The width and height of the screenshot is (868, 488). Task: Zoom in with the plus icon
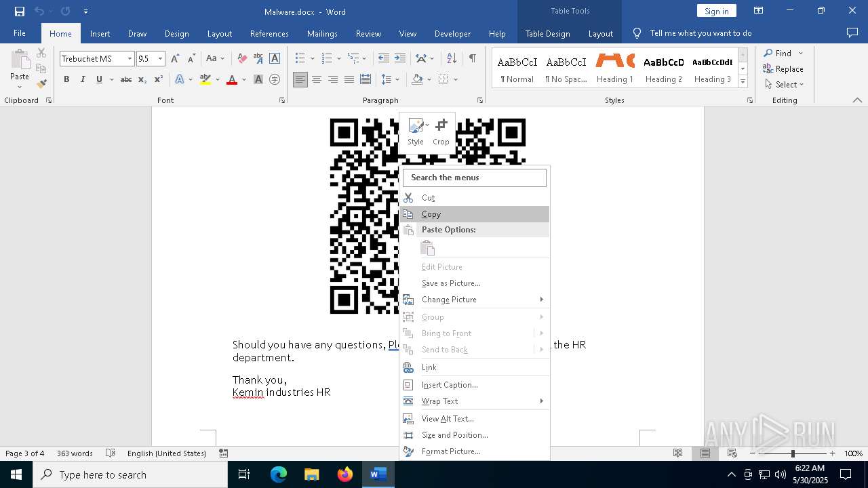833,453
